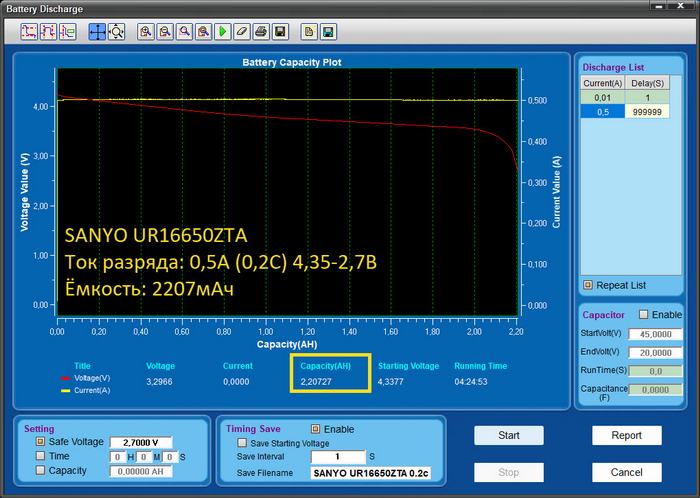Check the Save Starting Voltage option
The image size is (700, 498).
pyautogui.click(x=241, y=442)
